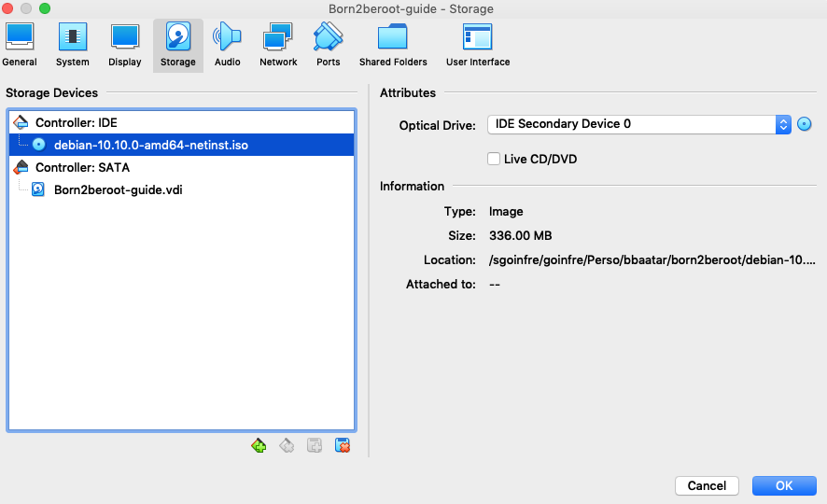Open the General settings tab

[20, 46]
